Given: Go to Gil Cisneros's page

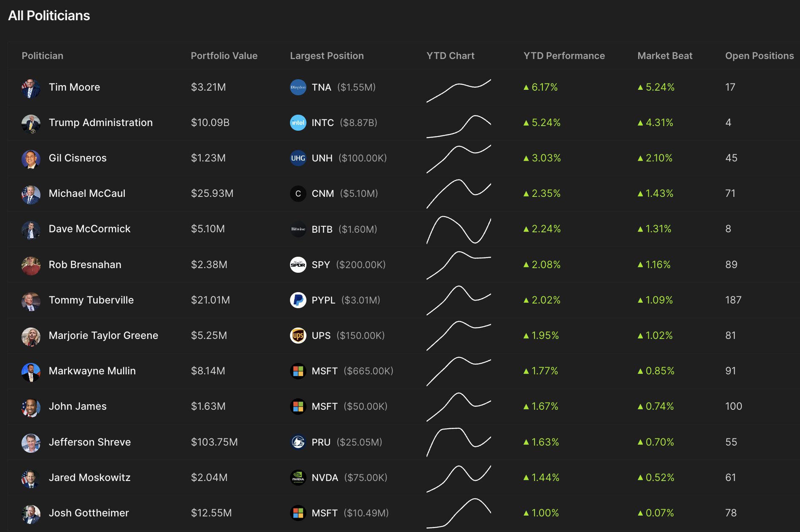Looking at the screenshot, I should click(x=78, y=158).
